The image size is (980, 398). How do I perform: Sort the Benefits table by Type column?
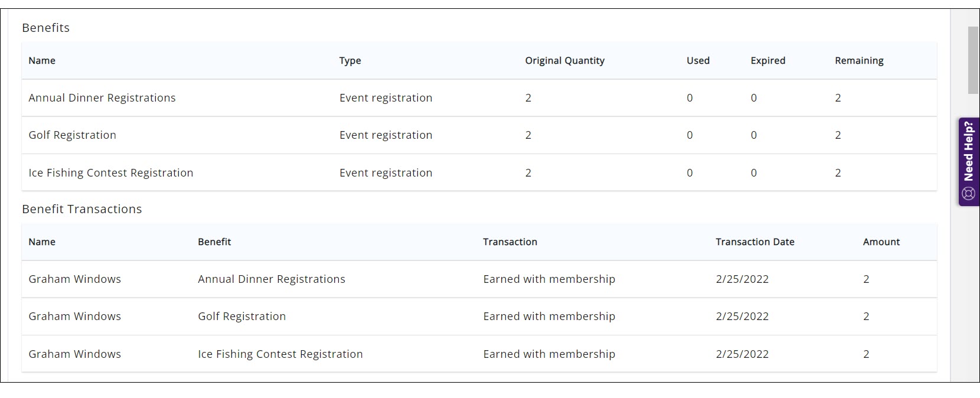(x=350, y=60)
